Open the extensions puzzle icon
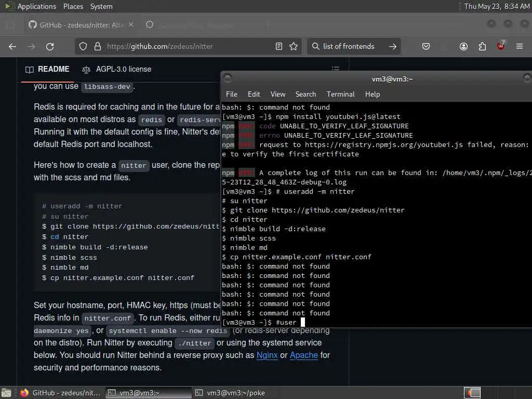Screen dimensions: 532x399 [x=482, y=46]
